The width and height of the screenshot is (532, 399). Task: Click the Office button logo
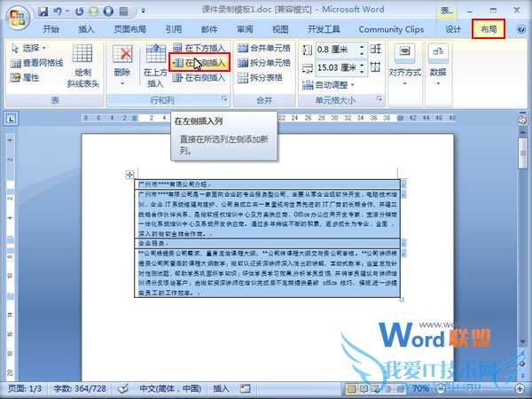point(19,19)
